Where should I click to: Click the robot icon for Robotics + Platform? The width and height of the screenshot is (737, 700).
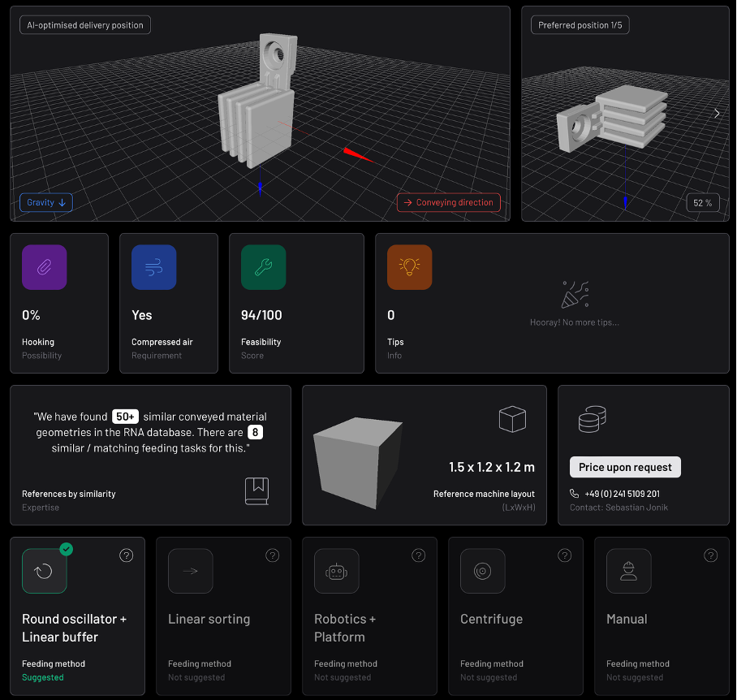tap(336, 571)
